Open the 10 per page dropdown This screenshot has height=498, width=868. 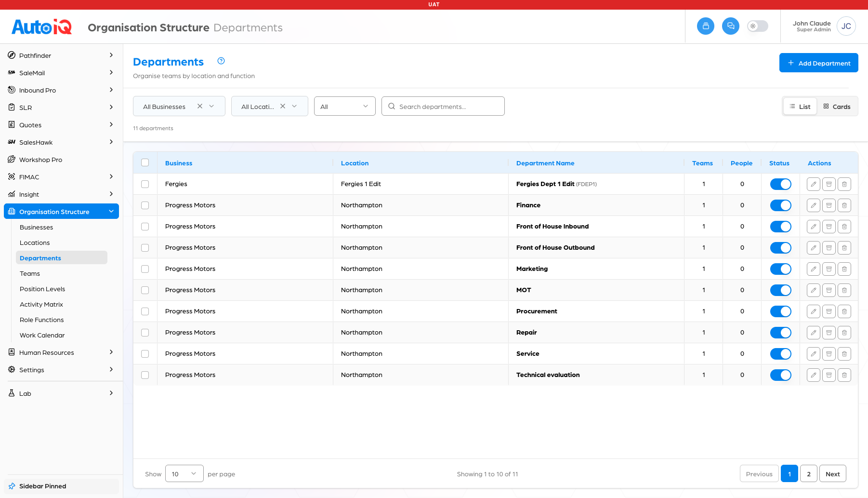click(x=184, y=474)
